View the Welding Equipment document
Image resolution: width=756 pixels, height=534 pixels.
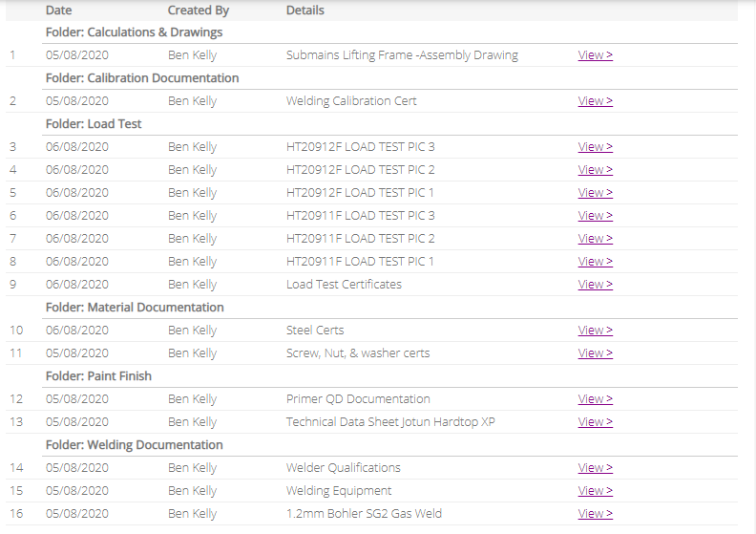tap(595, 491)
